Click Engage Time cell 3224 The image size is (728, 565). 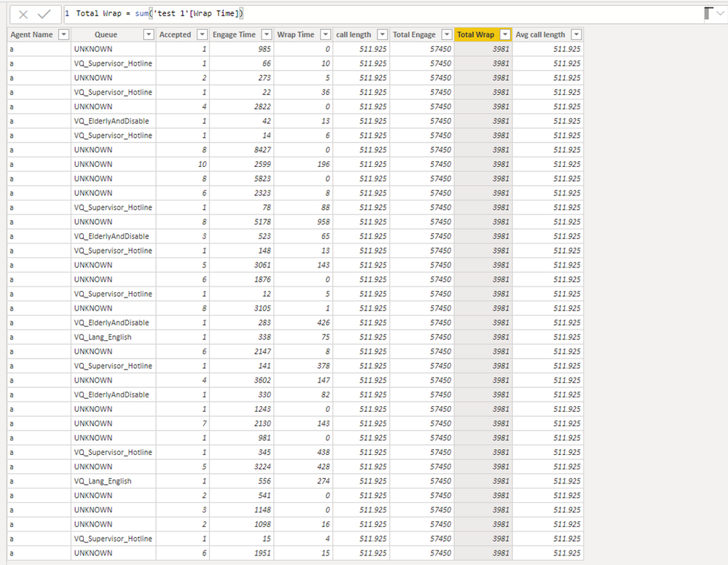coord(241,467)
